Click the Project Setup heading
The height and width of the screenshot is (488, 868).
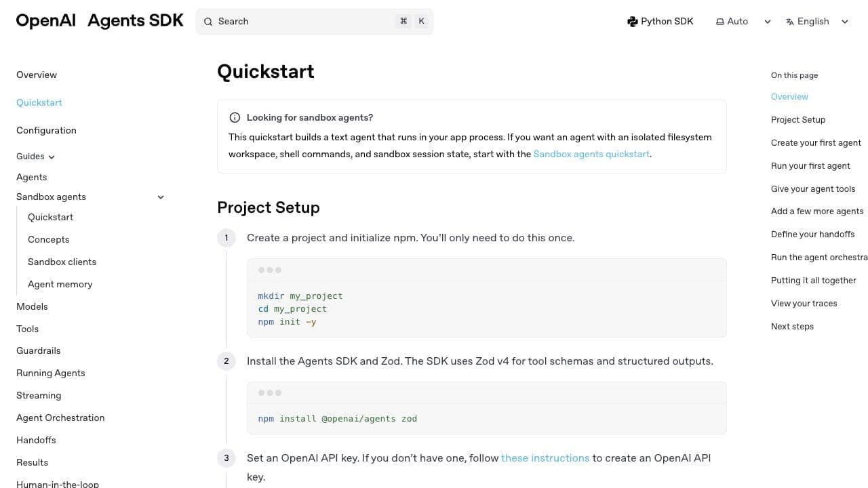(269, 207)
